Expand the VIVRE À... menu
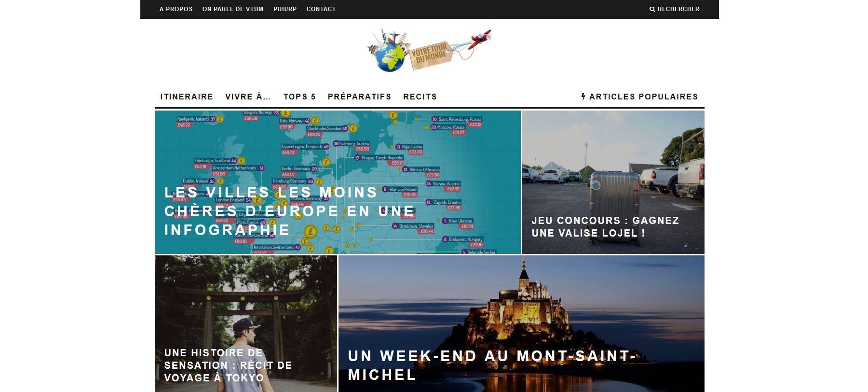The image size is (868, 392). coord(248,97)
